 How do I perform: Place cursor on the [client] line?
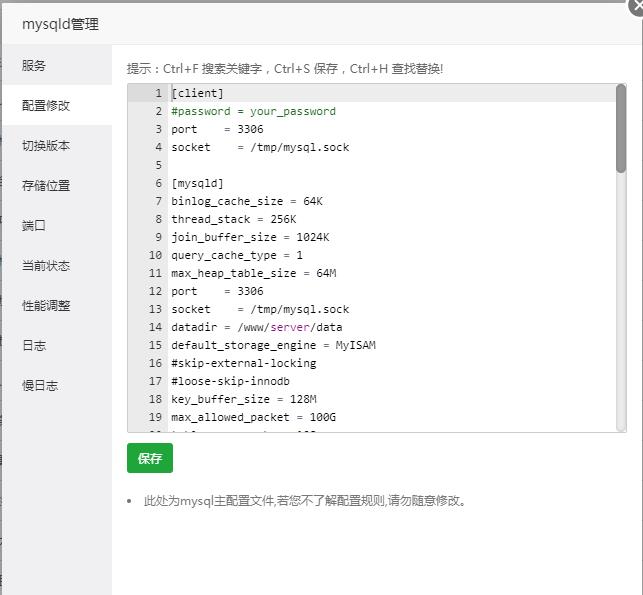tap(197, 93)
